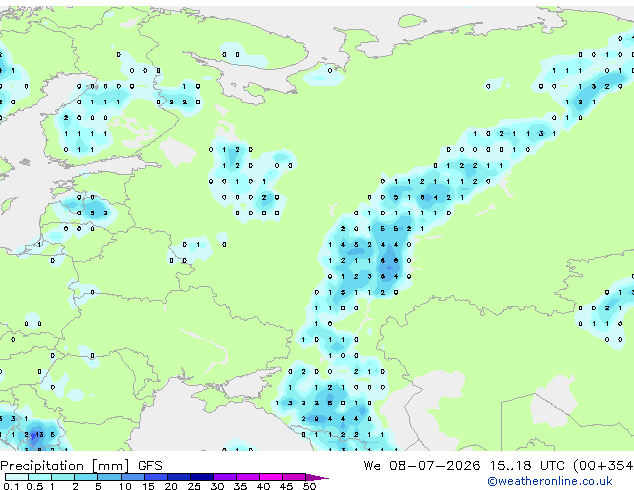This screenshot has height=490, width=634.
Task: Click the '0.1' legend scale label
Action: point(12,486)
